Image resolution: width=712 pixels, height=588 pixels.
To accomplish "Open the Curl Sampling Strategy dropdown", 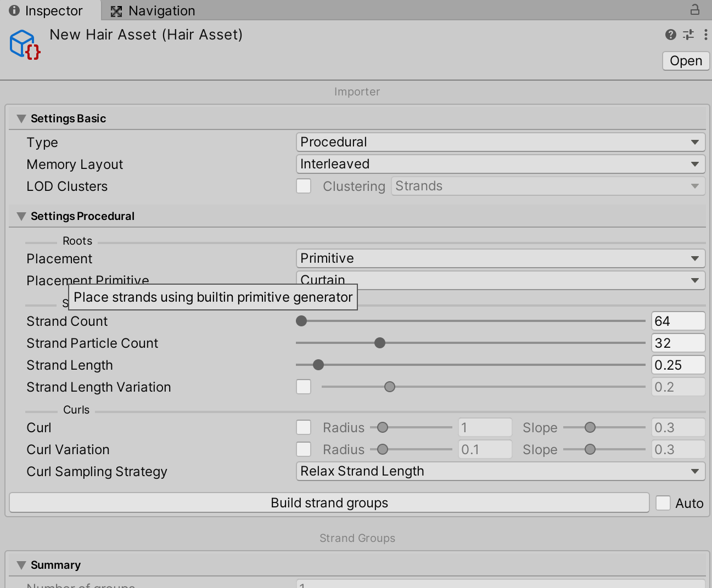I will [500, 471].
